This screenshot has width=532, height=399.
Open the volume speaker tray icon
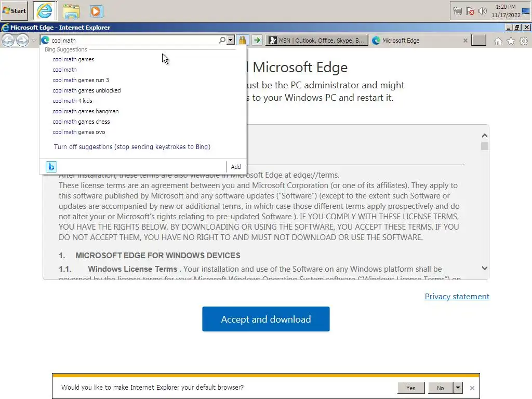point(482,11)
